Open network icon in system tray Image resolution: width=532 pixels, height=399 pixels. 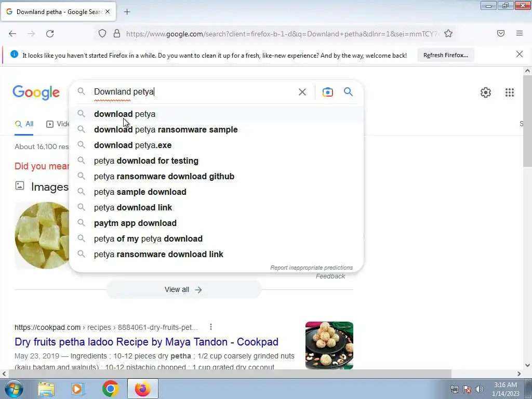454,389
